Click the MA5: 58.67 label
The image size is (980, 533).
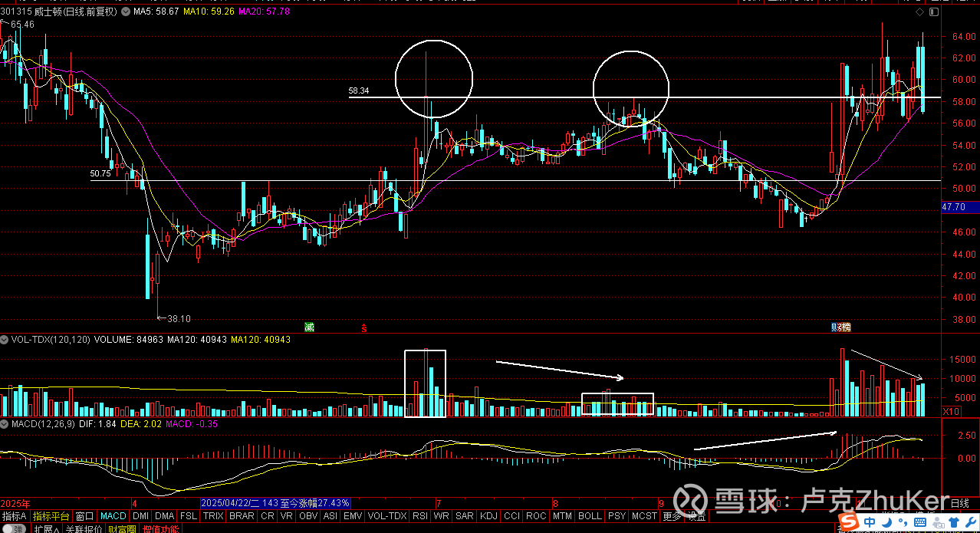coord(156,12)
